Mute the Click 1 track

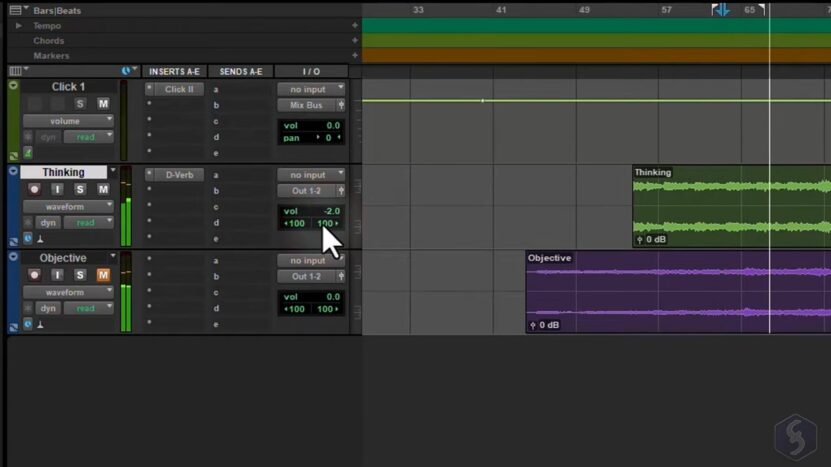click(x=103, y=104)
